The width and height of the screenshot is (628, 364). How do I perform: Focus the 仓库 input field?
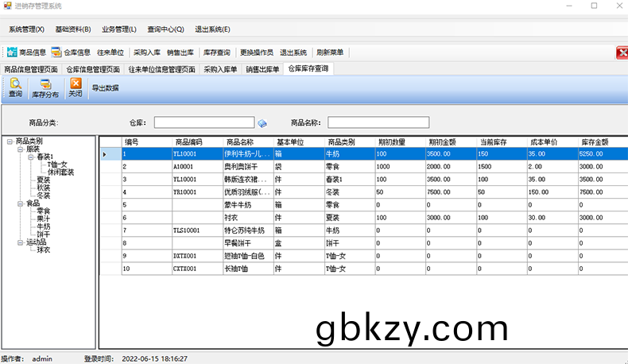pyautogui.click(x=204, y=122)
